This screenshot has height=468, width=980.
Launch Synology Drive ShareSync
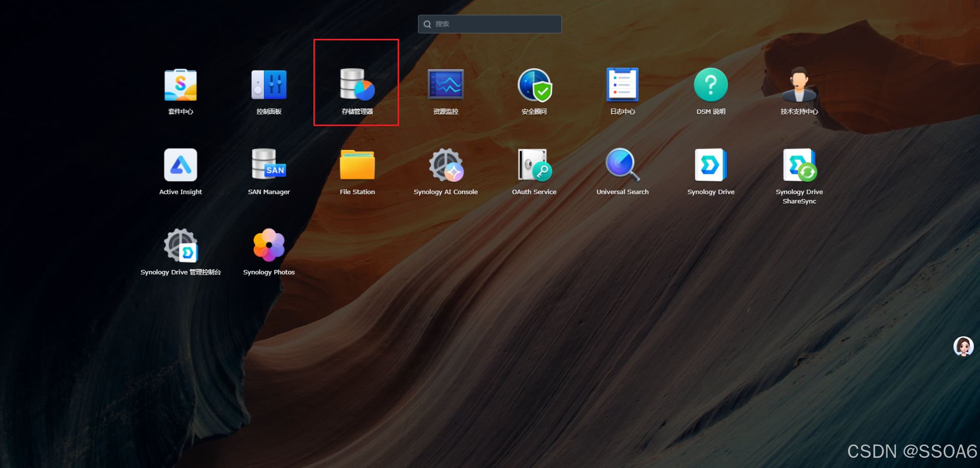click(x=800, y=165)
